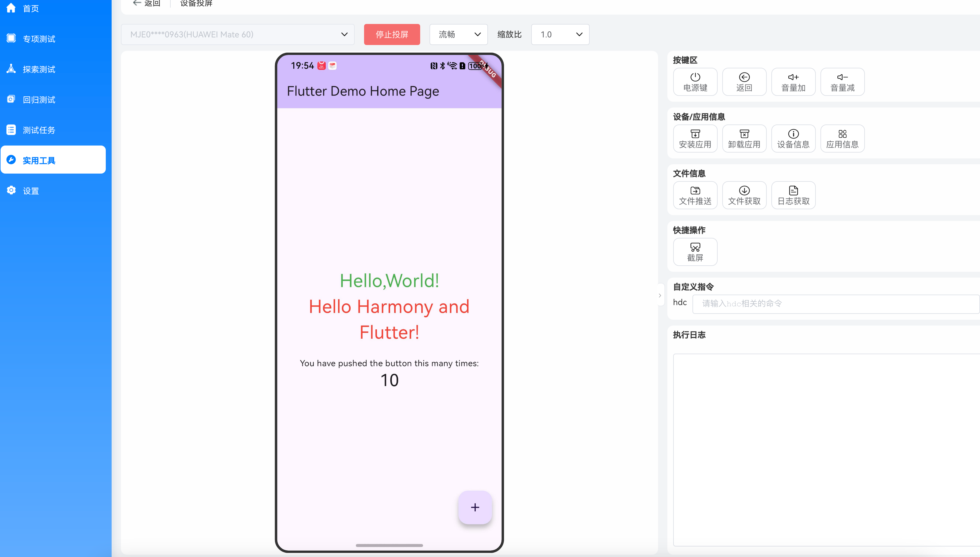Expand the 1.0 zoom ratio dropdown
Image resolution: width=980 pixels, height=557 pixels.
click(560, 34)
